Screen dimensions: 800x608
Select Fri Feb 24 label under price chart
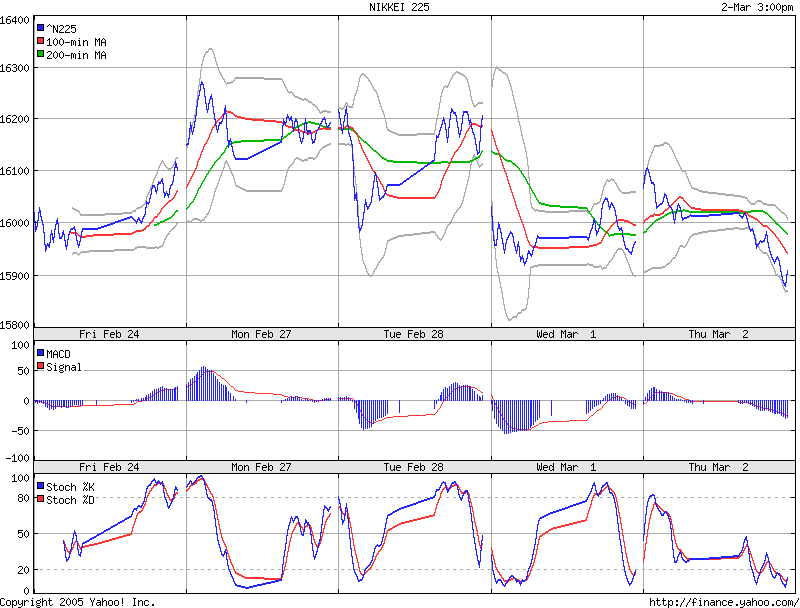pos(109,334)
